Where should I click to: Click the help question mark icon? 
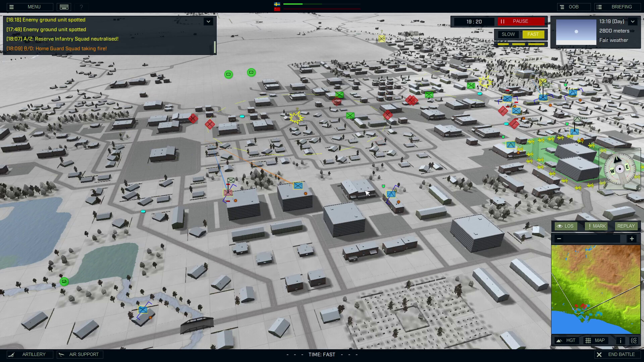(82, 7)
